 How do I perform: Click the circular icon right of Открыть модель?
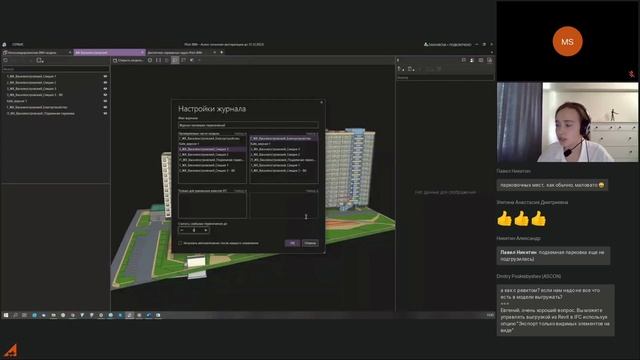[x=150, y=60]
